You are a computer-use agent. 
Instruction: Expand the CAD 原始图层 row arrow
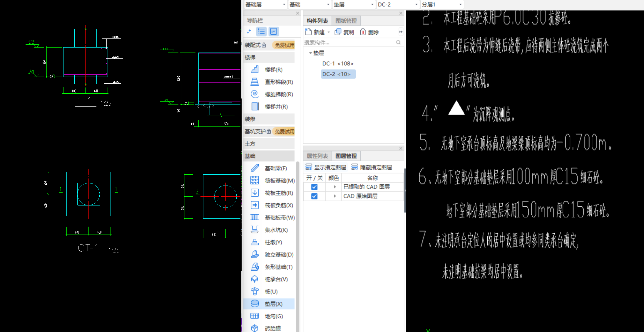pyautogui.click(x=335, y=196)
